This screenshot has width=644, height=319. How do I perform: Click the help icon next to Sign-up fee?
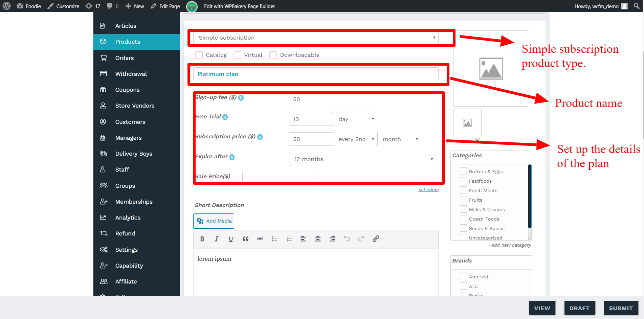pyautogui.click(x=241, y=98)
